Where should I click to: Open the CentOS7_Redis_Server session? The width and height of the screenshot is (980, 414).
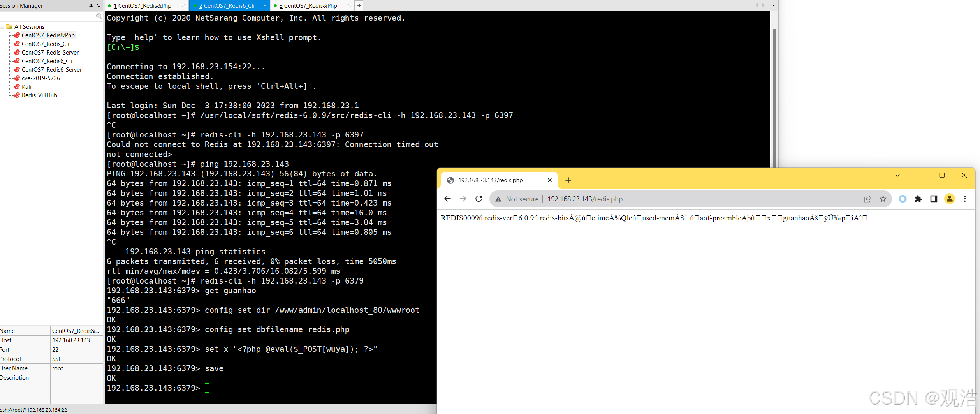click(x=50, y=53)
